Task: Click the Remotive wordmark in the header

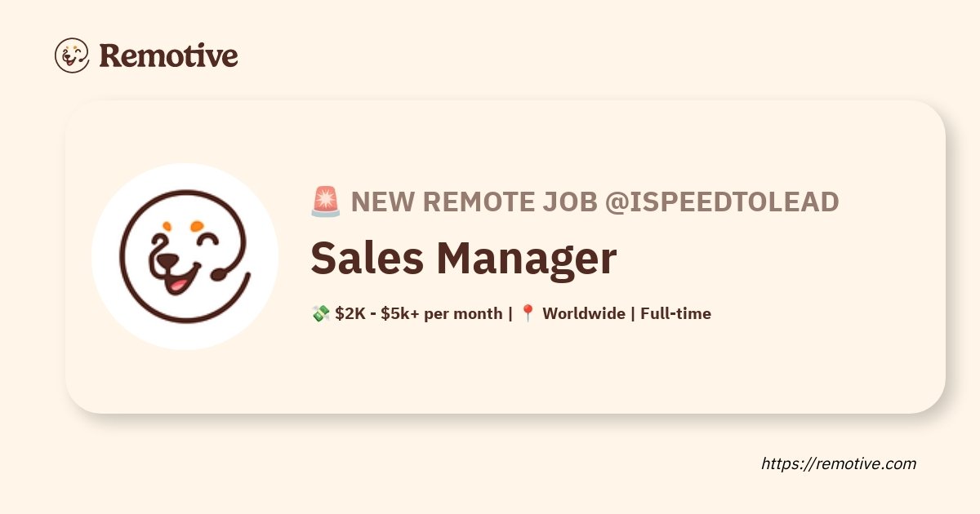Action: pos(168,55)
